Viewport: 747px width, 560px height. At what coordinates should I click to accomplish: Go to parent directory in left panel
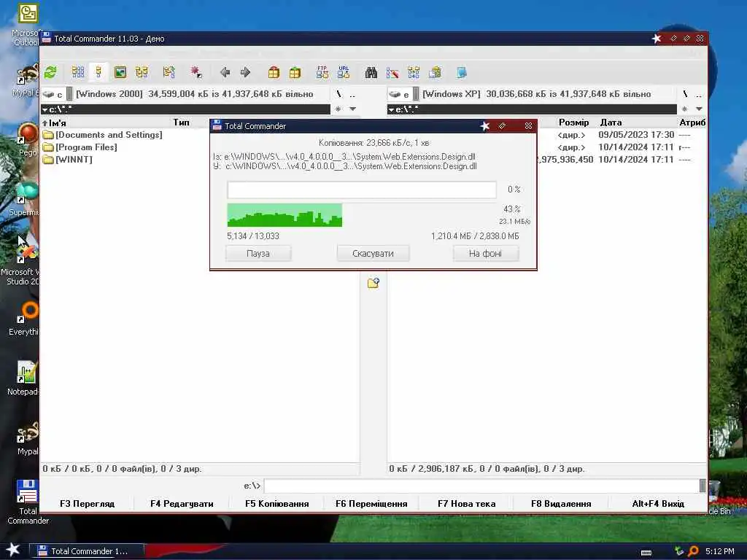352,94
